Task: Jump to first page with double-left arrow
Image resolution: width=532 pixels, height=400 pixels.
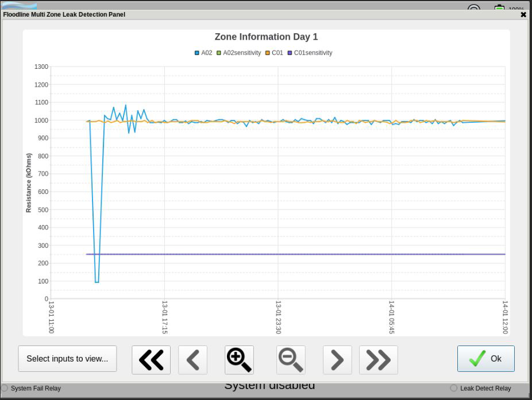Action: (x=151, y=360)
